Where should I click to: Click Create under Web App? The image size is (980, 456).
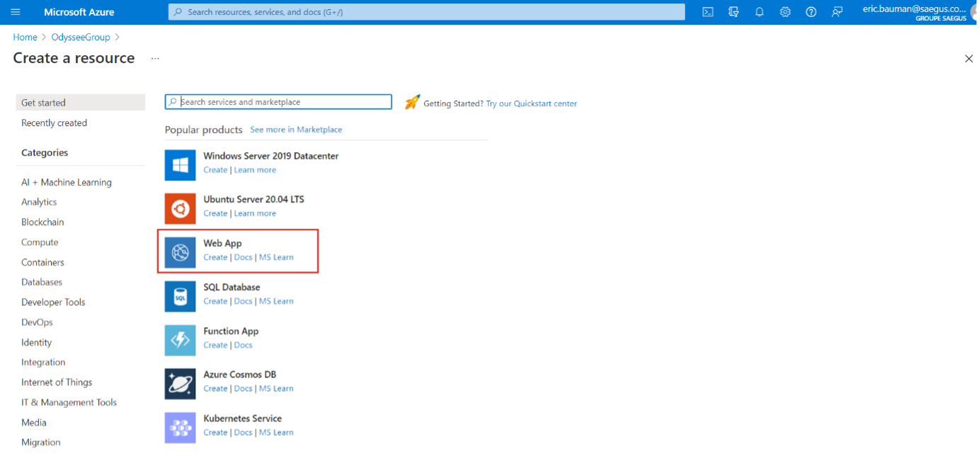click(x=215, y=257)
